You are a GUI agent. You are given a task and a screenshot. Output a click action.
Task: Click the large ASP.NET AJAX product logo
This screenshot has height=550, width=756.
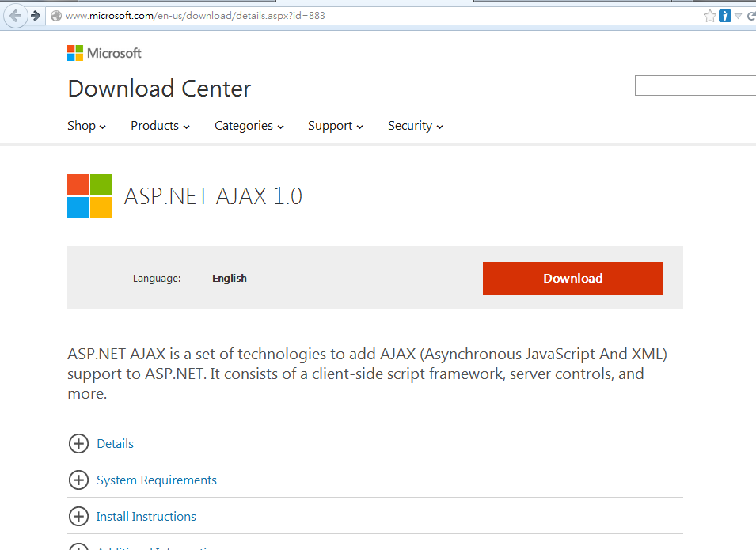[89, 196]
